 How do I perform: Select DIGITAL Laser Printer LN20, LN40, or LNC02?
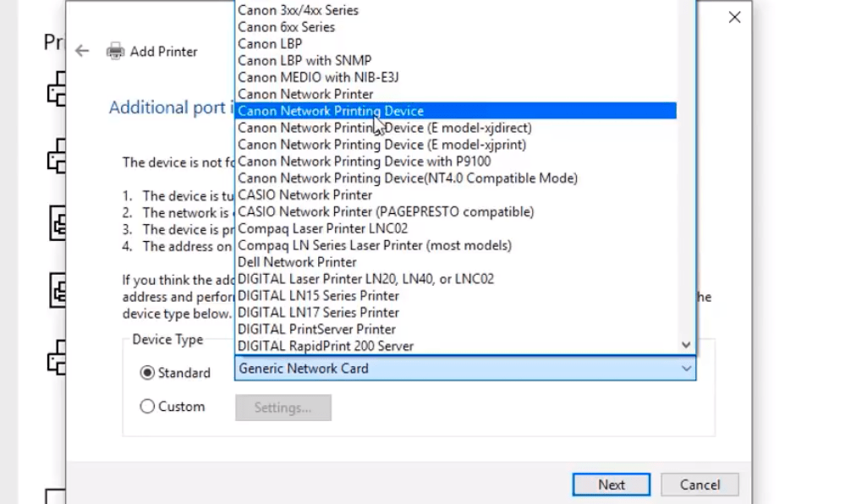(456, 279)
